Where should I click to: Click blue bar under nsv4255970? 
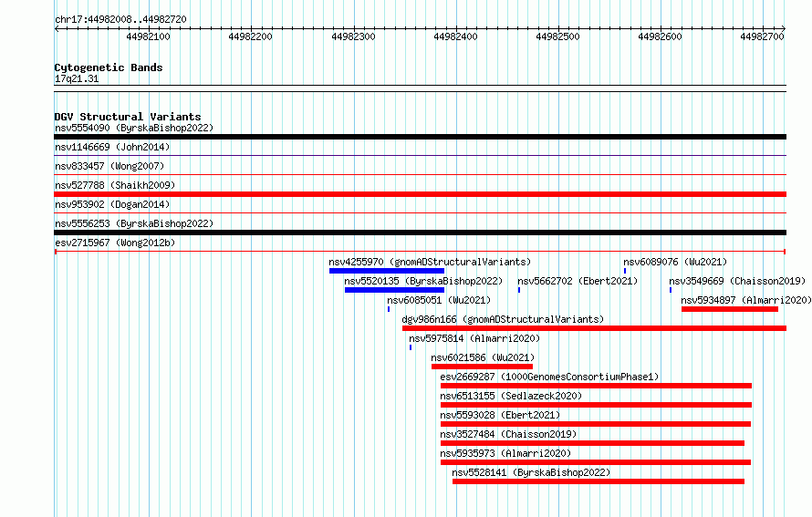click(x=387, y=271)
